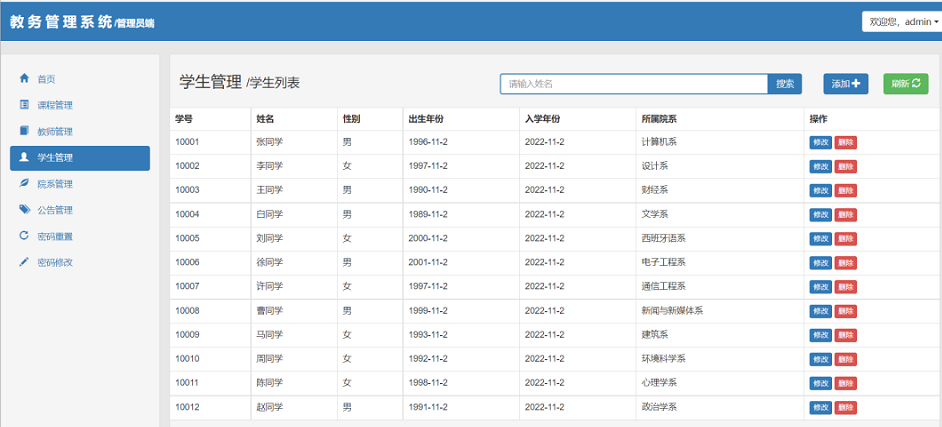Image resolution: width=942 pixels, height=427 pixels.
Task: Click 删除 in row 10003
Action: click(x=845, y=190)
